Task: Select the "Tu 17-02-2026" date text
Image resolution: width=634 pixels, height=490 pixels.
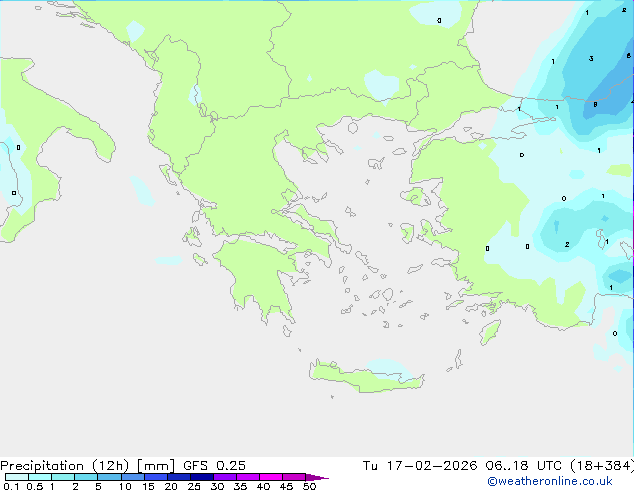Action: (x=420, y=466)
